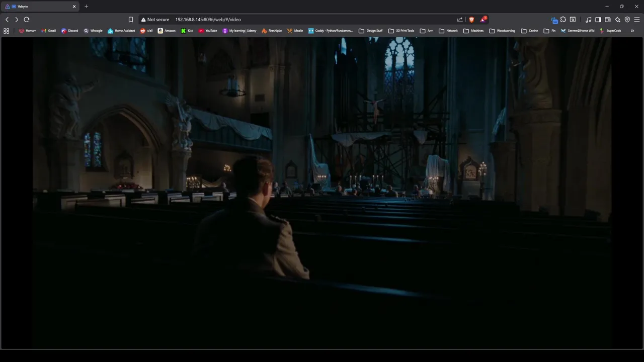The image size is (644, 362).
Task: Share this page with share icon
Action: coord(460,20)
